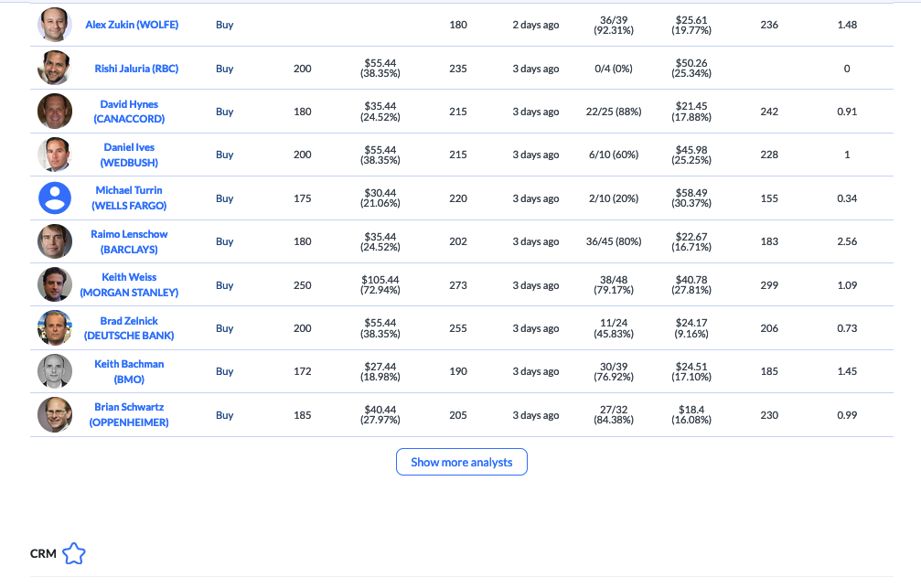Open Daniel Ives (WEDBUSH) profile link
The image size is (921, 588).
[129, 155]
